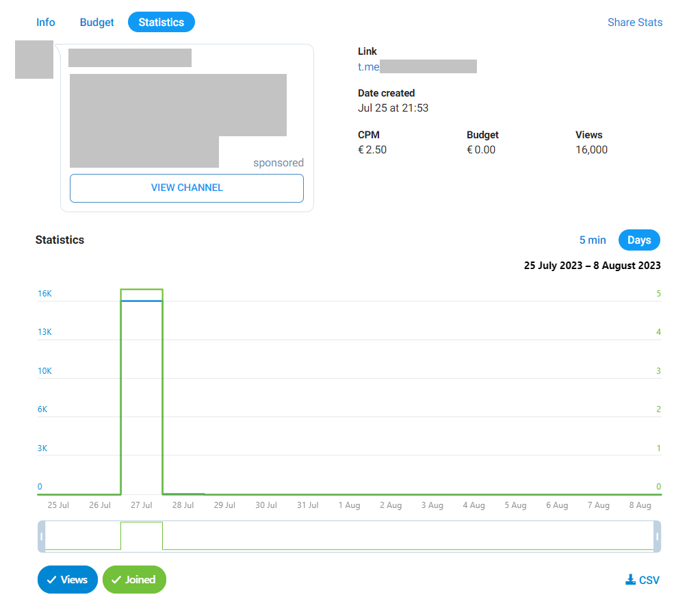Select the Statistics tab
Screen dimensions: 700x597
click(161, 22)
